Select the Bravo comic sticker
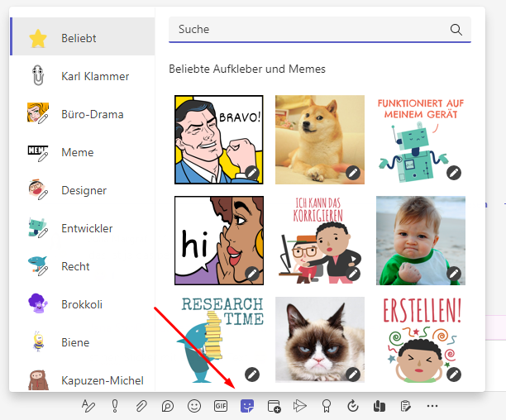The height and width of the screenshot is (420, 506). click(218, 139)
